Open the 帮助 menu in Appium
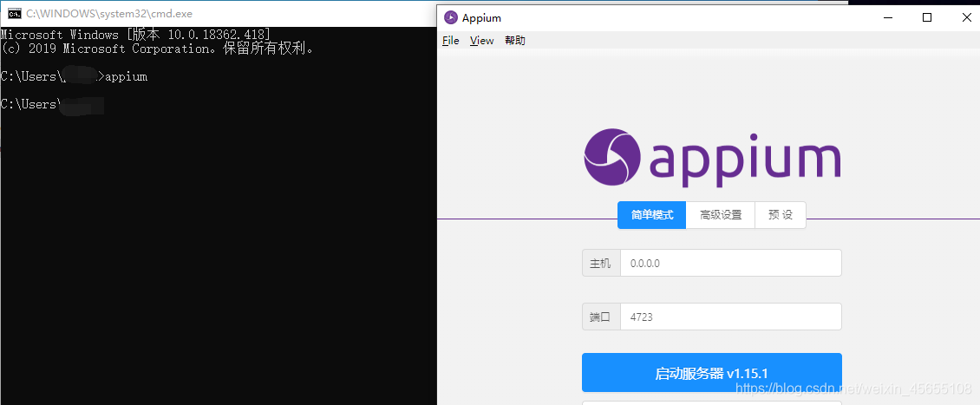The height and width of the screenshot is (405, 980). pyautogui.click(x=515, y=41)
